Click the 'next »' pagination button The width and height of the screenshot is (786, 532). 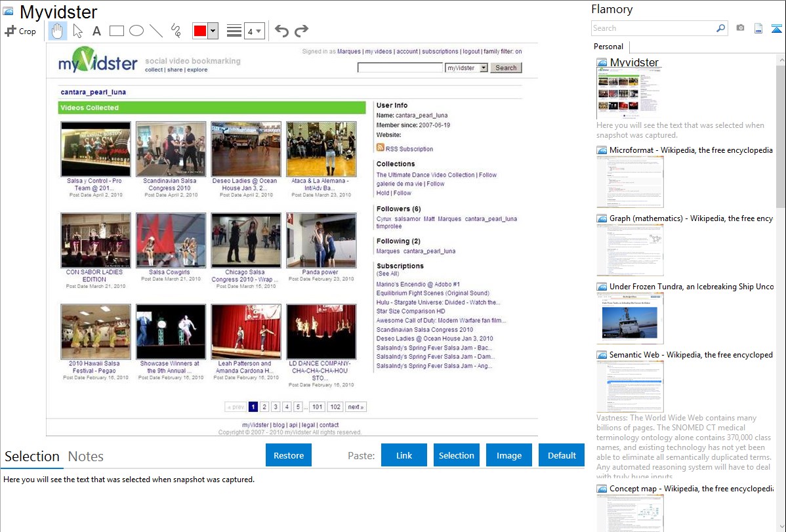356,407
